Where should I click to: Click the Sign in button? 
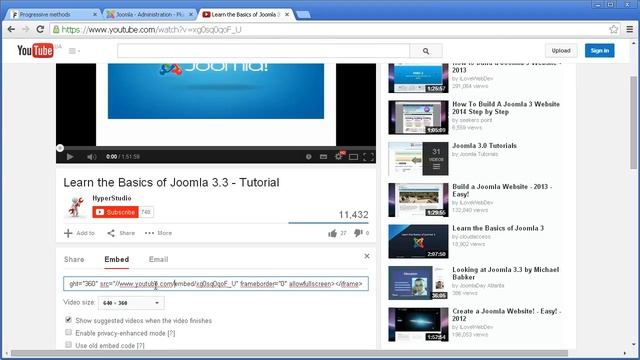click(x=600, y=51)
